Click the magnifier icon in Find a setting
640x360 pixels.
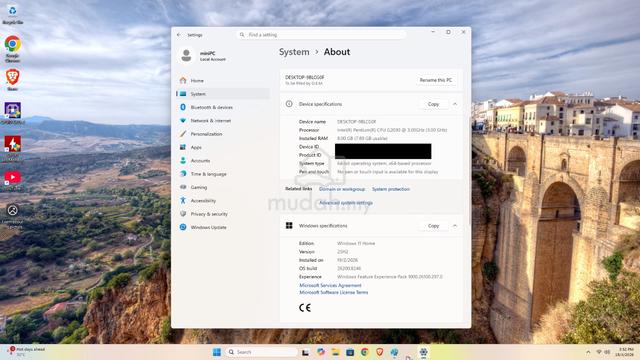[242, 35]
